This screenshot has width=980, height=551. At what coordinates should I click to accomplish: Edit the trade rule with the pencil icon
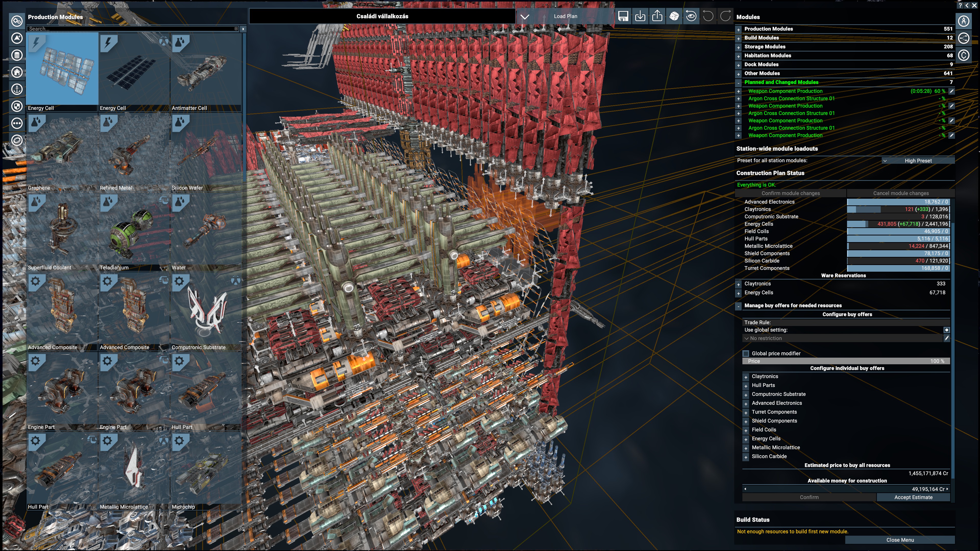point(947,338)
